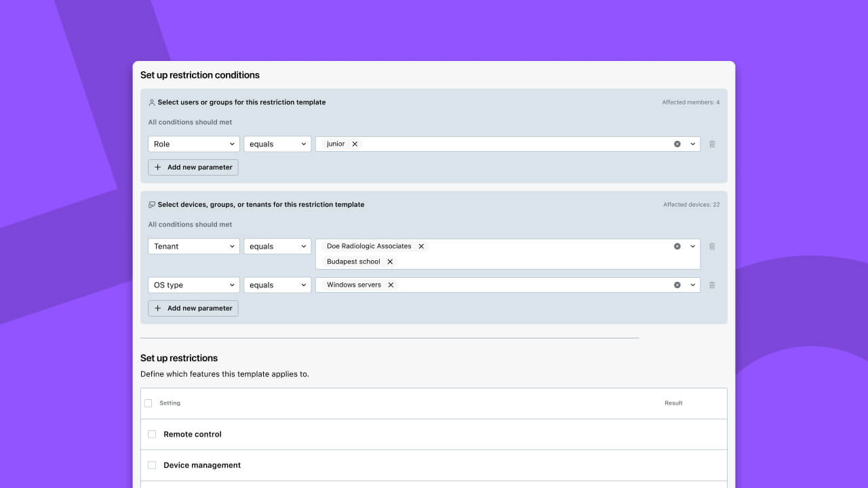
Task: Delete the Tenant condition row
Action: pyautogui.click(x=712, y=246)
